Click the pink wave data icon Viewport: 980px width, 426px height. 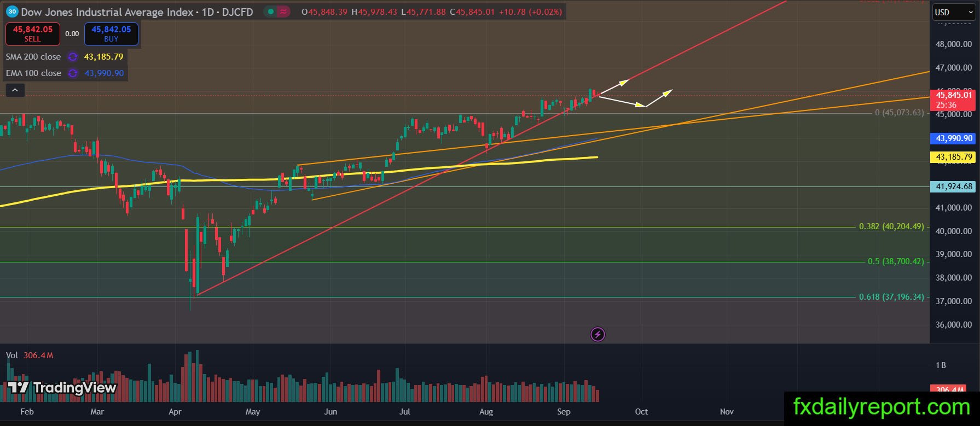(x=283, y=11)
